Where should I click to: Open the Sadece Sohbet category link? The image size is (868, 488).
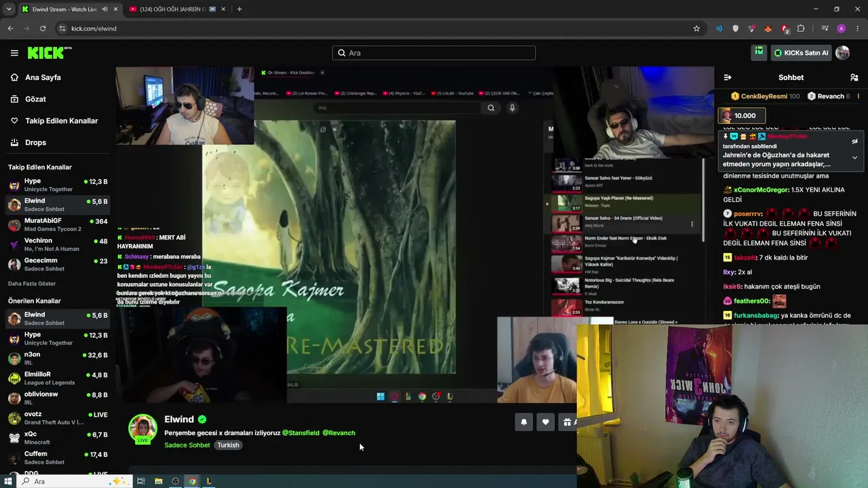tap(187, 445)
